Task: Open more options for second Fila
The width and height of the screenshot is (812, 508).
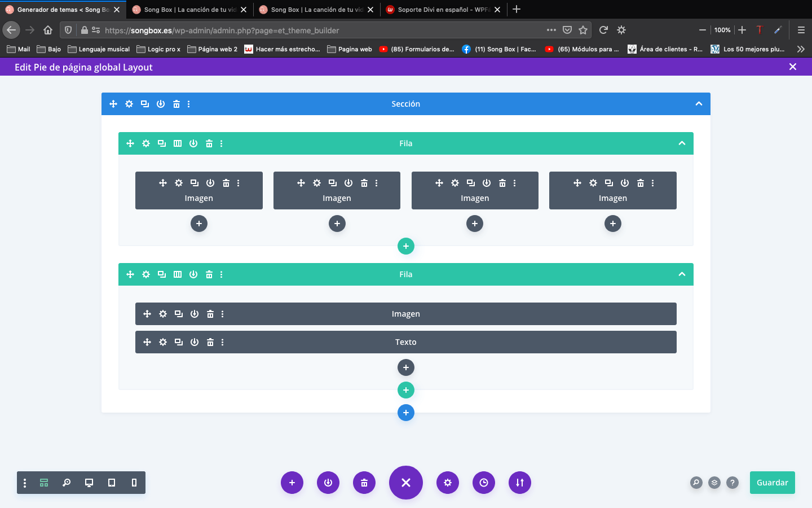Action: 222,274
